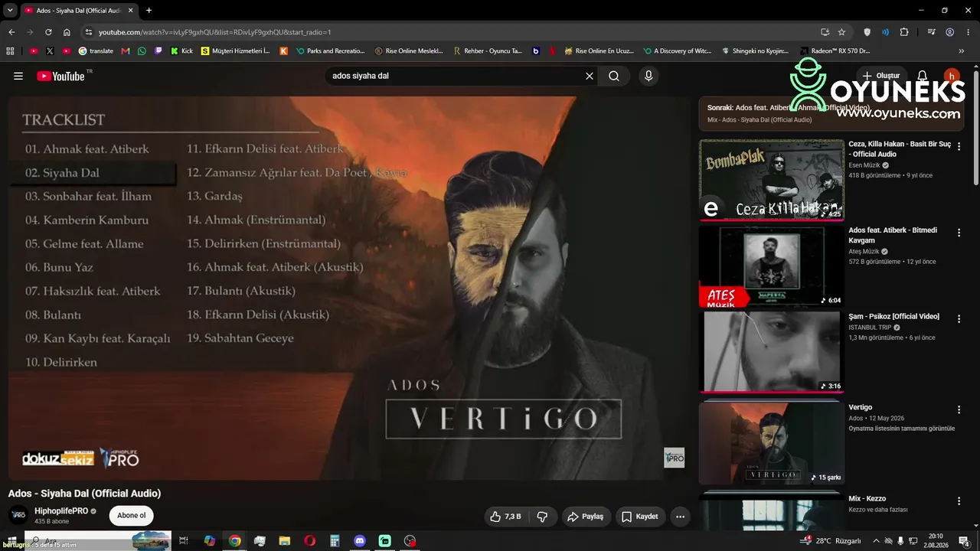Share the video via Paylaş
Viewport: 980px width, 551px height.
pos(586,517)
